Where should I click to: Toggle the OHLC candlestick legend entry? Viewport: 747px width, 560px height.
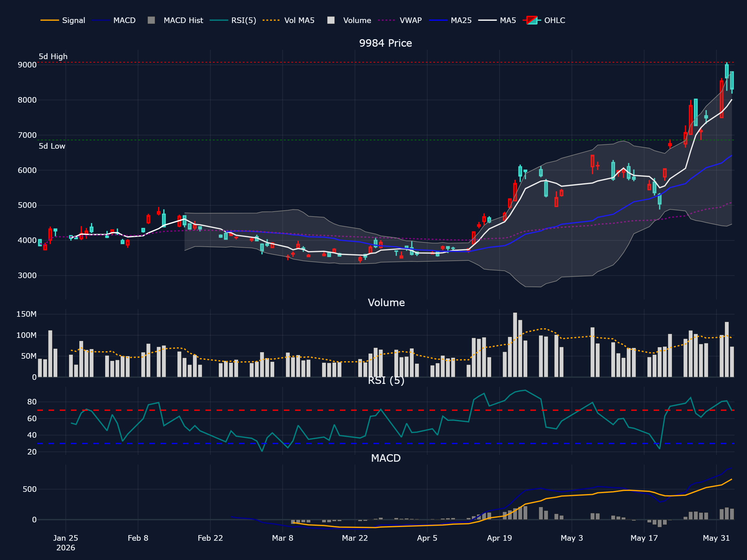point(544,20)
